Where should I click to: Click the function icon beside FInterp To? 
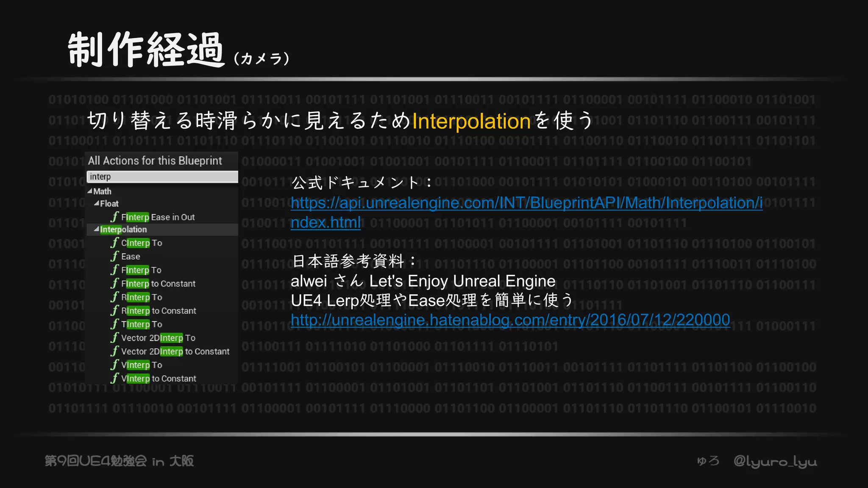click(x=114, y=270)
